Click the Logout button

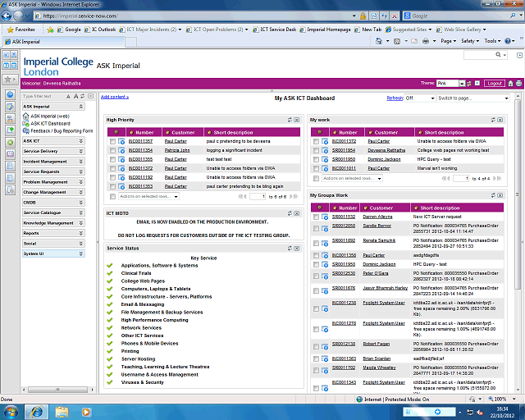click(x=495, y=83)
